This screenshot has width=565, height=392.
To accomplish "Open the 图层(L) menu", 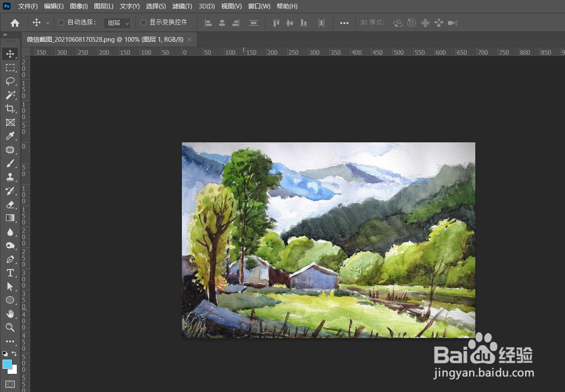I will (x=104, y=6).
